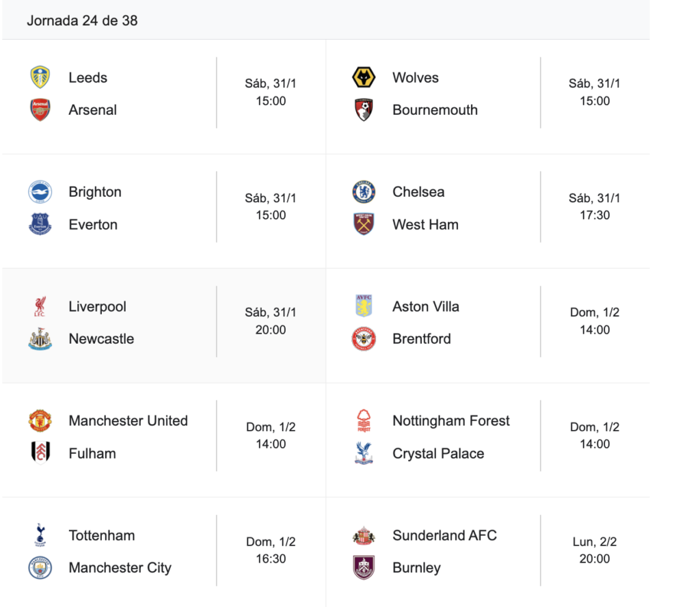Viewport: 700px width, 607px height.
Task: Click the Tottenham club logo
Action: 40,535
